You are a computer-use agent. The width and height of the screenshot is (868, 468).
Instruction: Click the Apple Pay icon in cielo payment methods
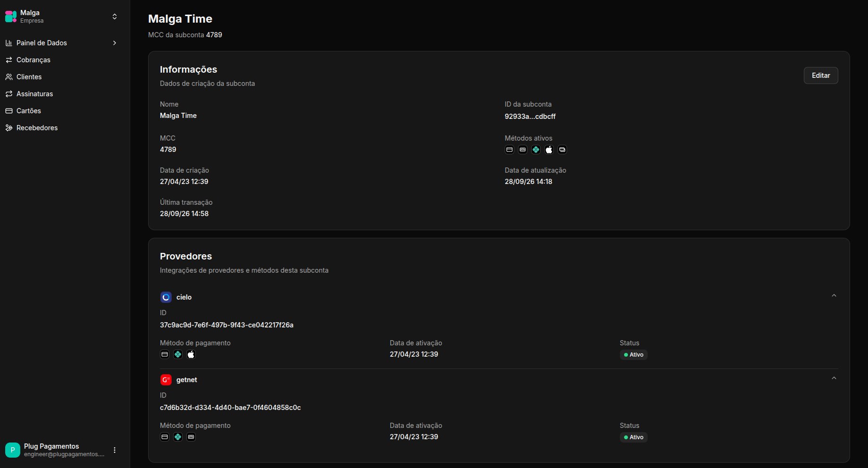click(191, 354)
